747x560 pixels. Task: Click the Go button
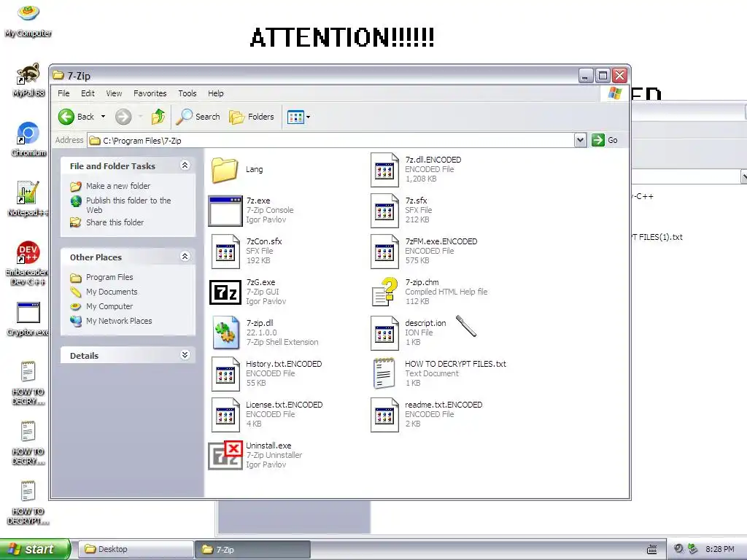tap(605, 140)
